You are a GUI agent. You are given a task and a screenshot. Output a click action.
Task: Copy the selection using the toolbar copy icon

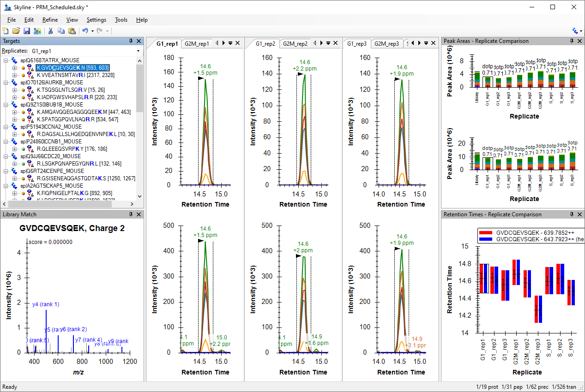[x=61, y=31]
